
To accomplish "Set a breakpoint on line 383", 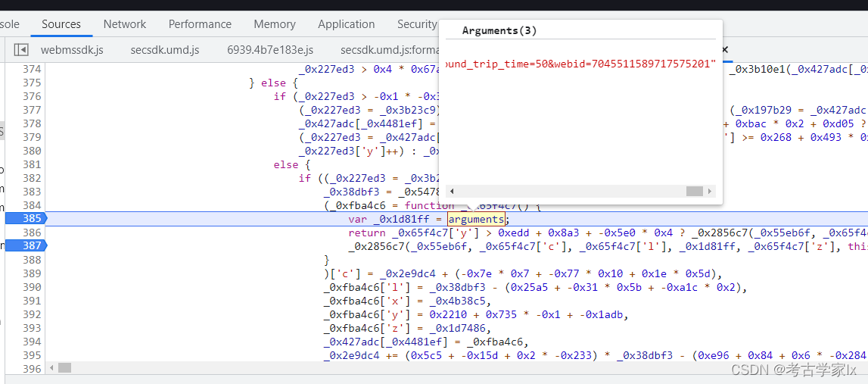I will (x=32, y=191).
